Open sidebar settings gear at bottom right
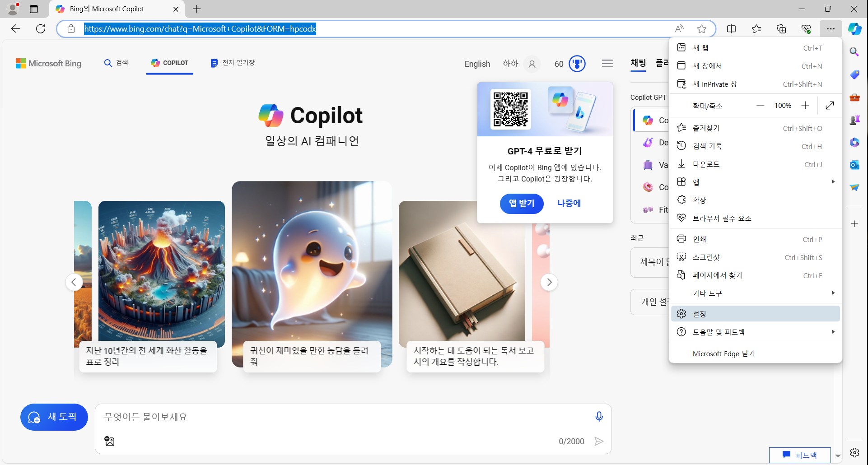 (x=854, y=452)
